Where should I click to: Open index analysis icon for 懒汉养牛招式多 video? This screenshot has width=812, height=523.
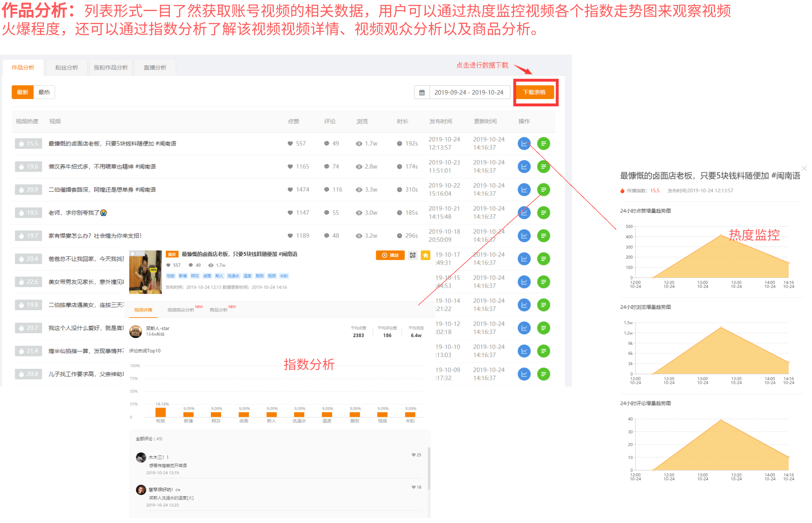[x=543, y=166]
